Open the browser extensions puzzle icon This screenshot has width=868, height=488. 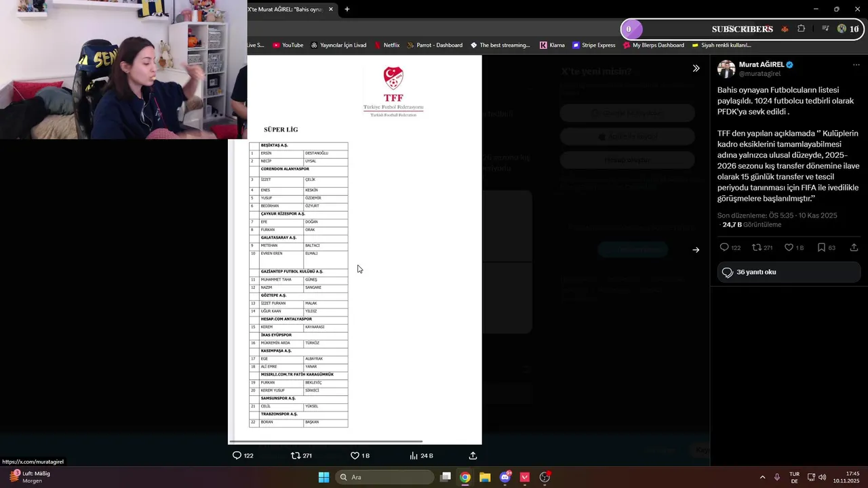pos(801,29)
